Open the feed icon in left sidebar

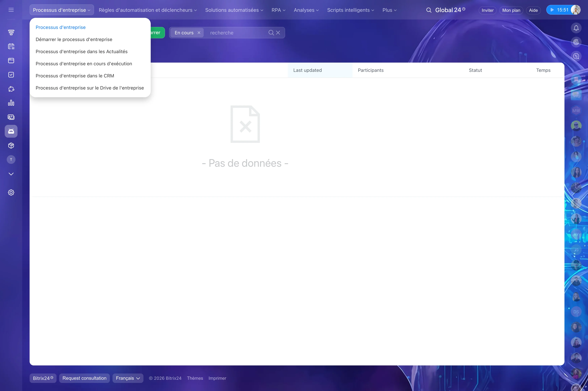pos(11,32)
